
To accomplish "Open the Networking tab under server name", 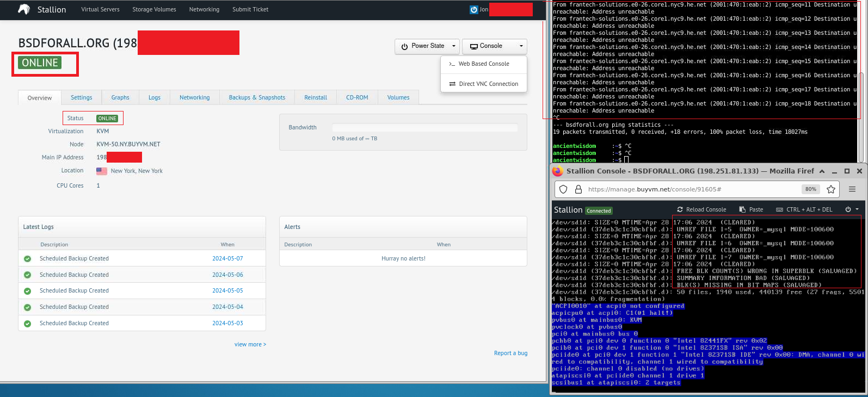I will coord(194,98).
